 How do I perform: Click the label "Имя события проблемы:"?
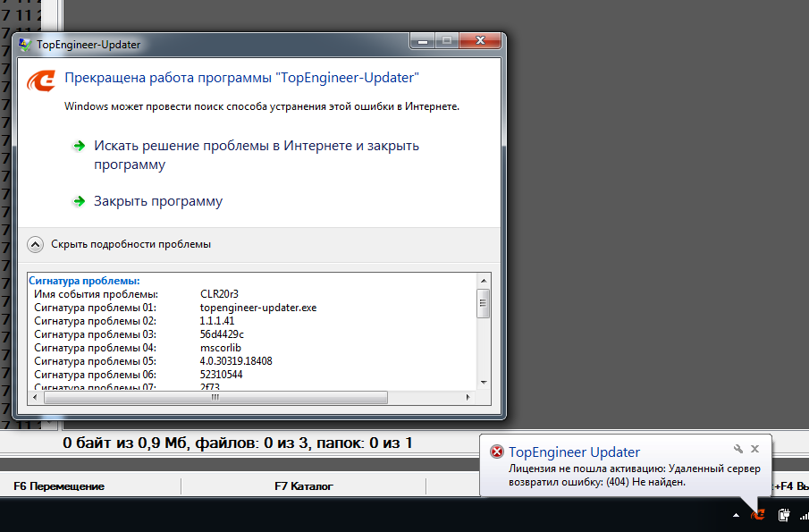pos(96,294)
